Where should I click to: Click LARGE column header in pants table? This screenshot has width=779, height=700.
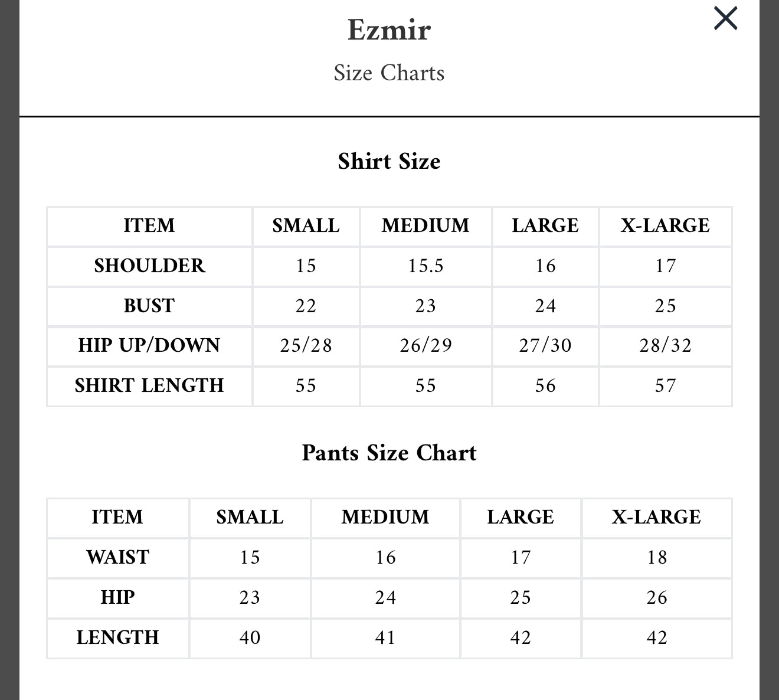(x=521, y=517)
